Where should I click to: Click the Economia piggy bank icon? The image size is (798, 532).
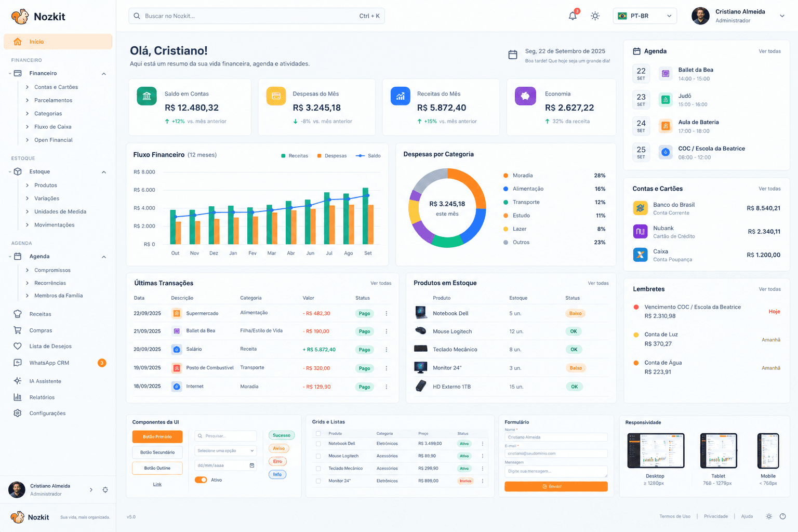click(x=525, y=96)
